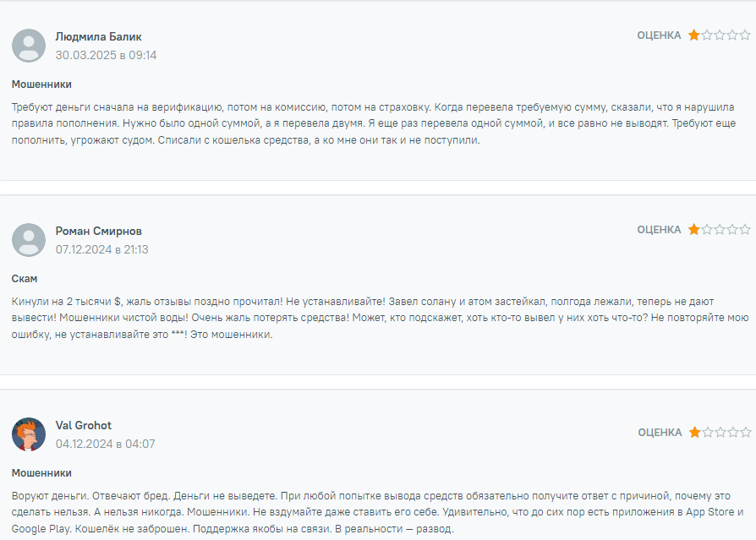
Task: Click "Мошенники" title in Val Grohot's review
Action: pos(41,472)
